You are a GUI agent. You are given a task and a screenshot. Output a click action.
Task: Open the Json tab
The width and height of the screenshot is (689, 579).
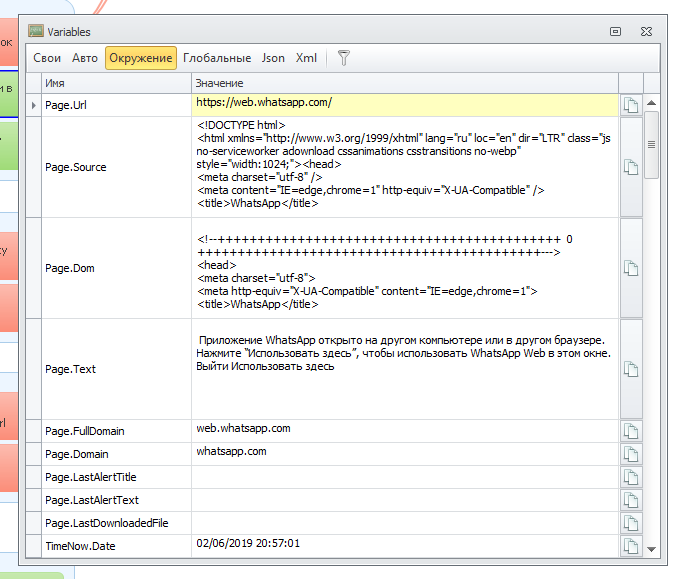pos(273,58)
